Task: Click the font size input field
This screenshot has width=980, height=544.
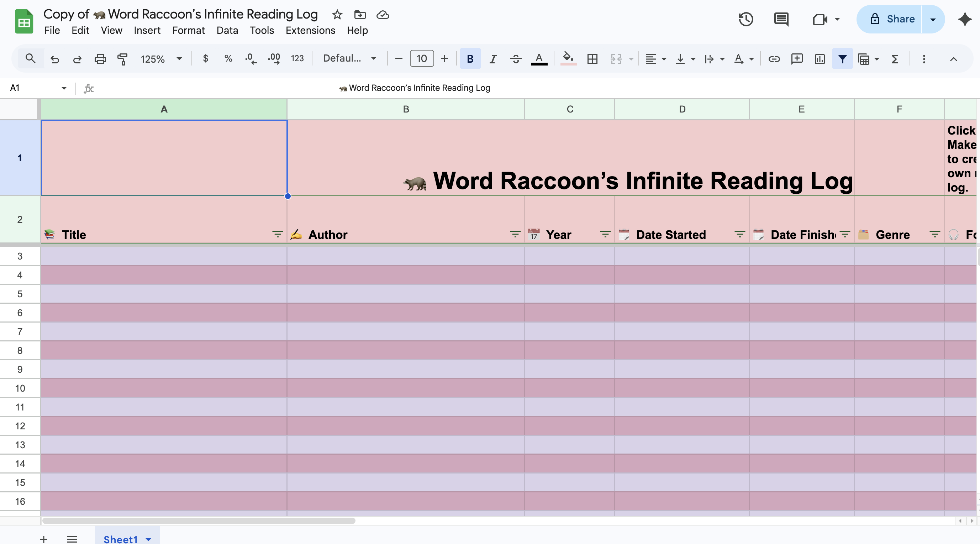Action: [421, 59]
